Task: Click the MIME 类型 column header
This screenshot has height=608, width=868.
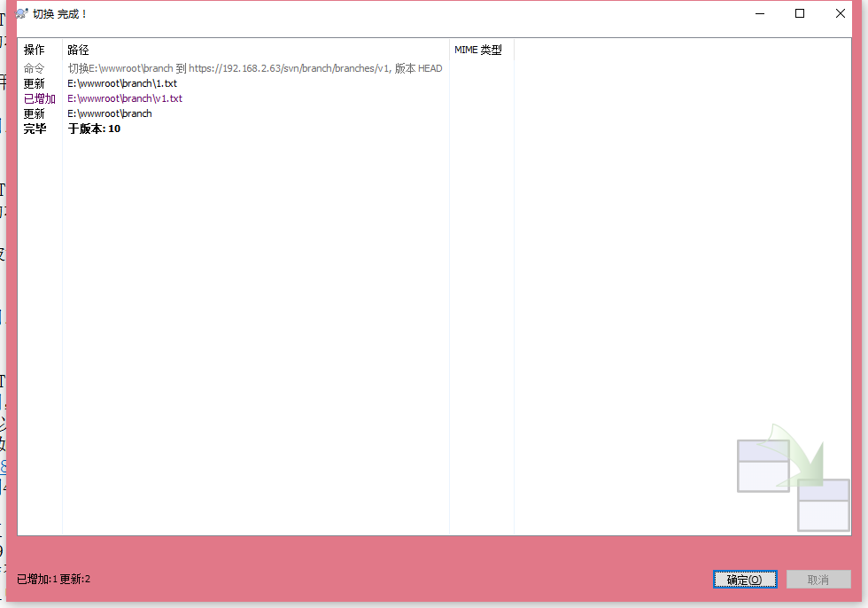Action: tap(482, 50)
